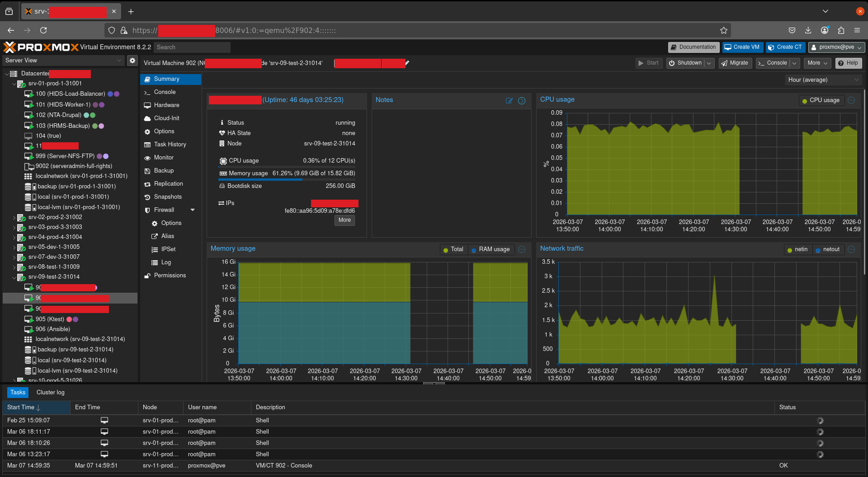Click the More button under IPs

[x=344, y=220]
